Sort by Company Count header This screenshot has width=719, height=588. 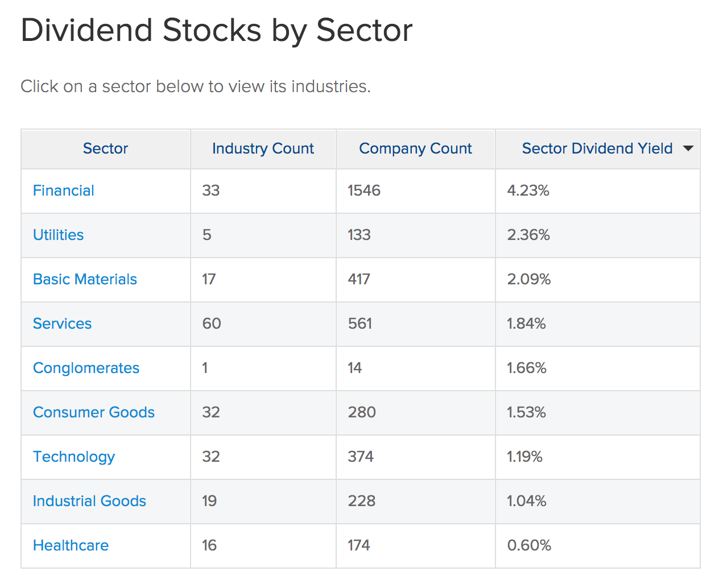[415, 148]
